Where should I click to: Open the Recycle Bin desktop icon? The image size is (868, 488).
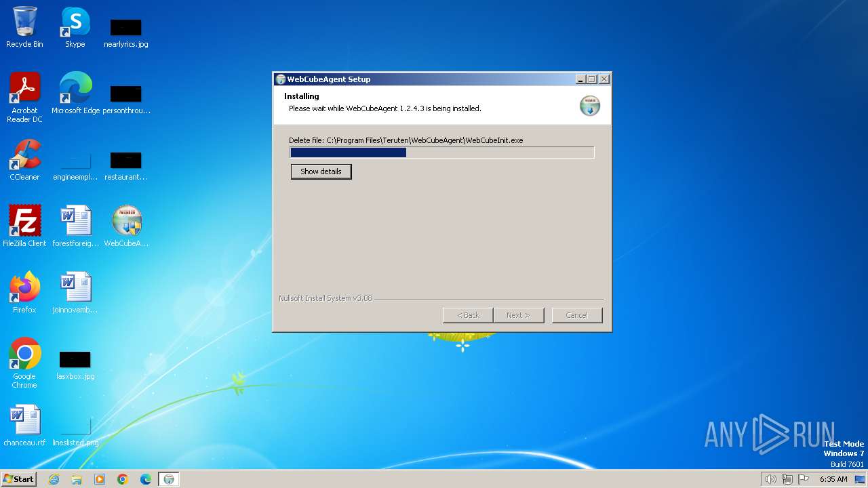pos(24,27)
